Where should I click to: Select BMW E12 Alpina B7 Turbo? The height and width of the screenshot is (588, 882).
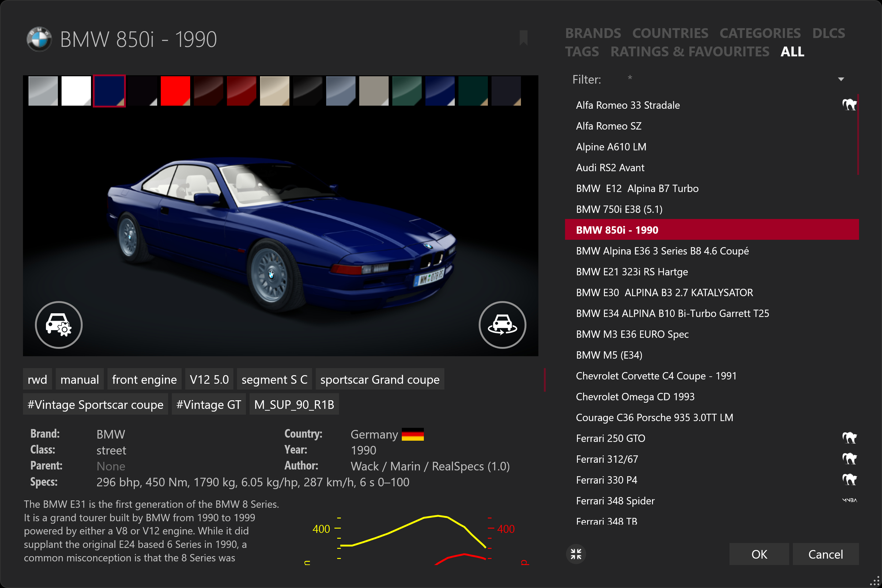pos(712,188)
